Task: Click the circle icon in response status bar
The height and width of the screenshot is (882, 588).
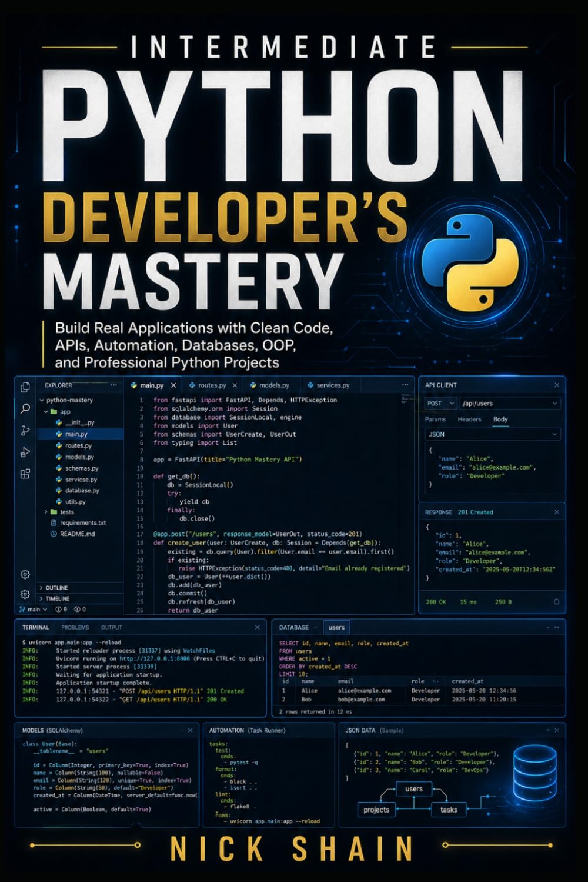Action: coord(556,602)
